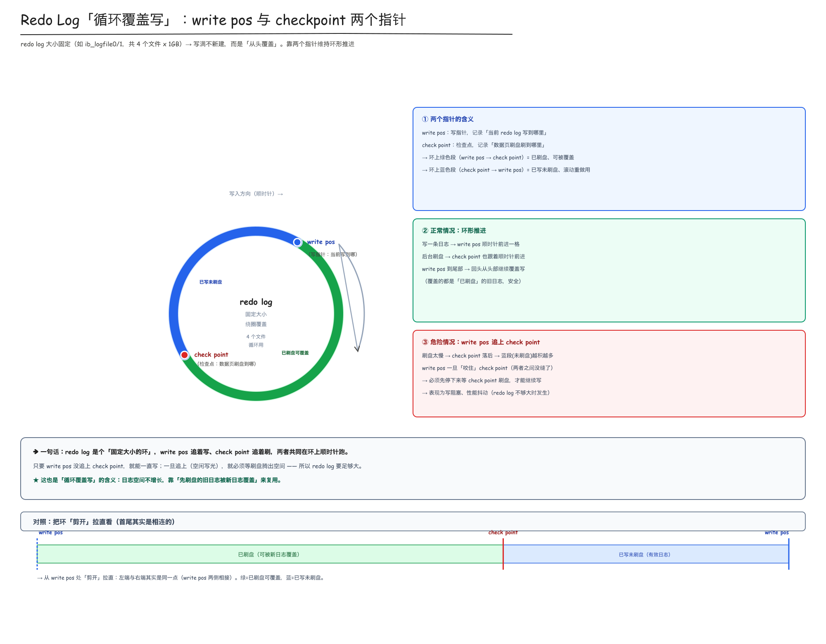The image size is (826, 644).
Task: Click the bold summary line "一句话：redo log 是个…"
Action: click(x=192, y=452)
